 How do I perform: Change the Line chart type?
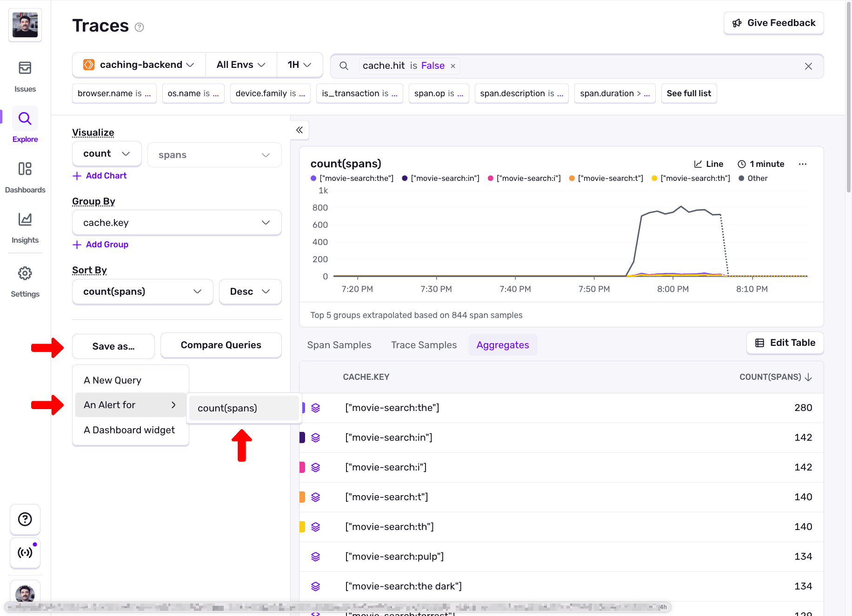click(x=709, y=164)
